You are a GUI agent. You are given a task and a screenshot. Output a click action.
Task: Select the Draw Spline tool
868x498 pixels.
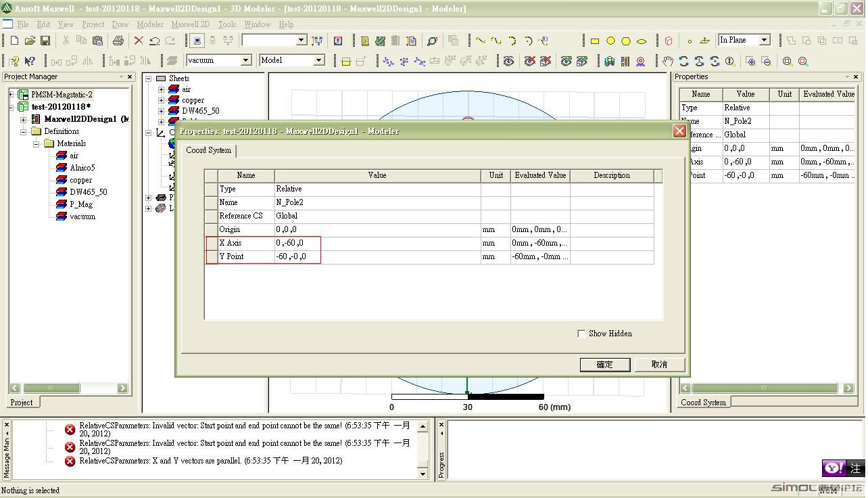[x=496, y=41]
